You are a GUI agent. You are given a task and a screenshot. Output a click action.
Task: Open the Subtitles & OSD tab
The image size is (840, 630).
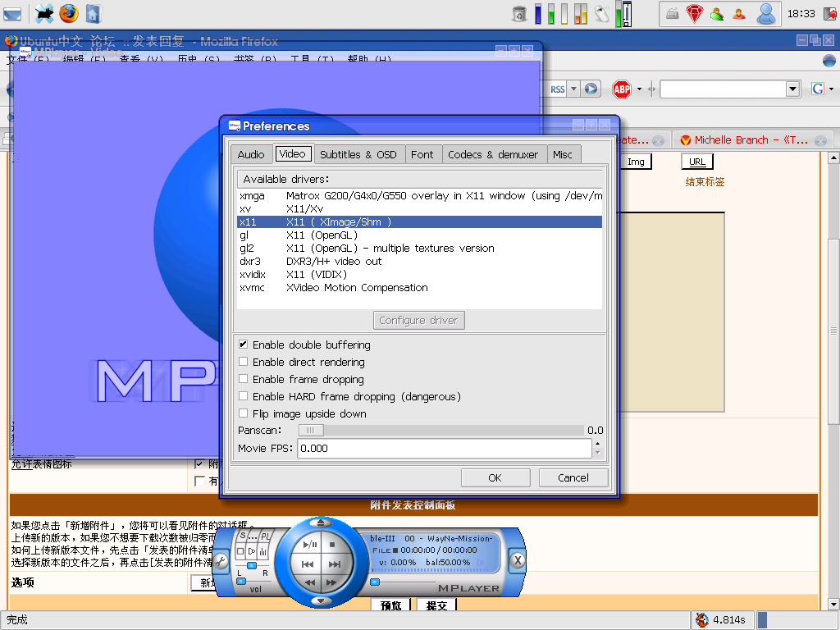click(x=358, y=154)
